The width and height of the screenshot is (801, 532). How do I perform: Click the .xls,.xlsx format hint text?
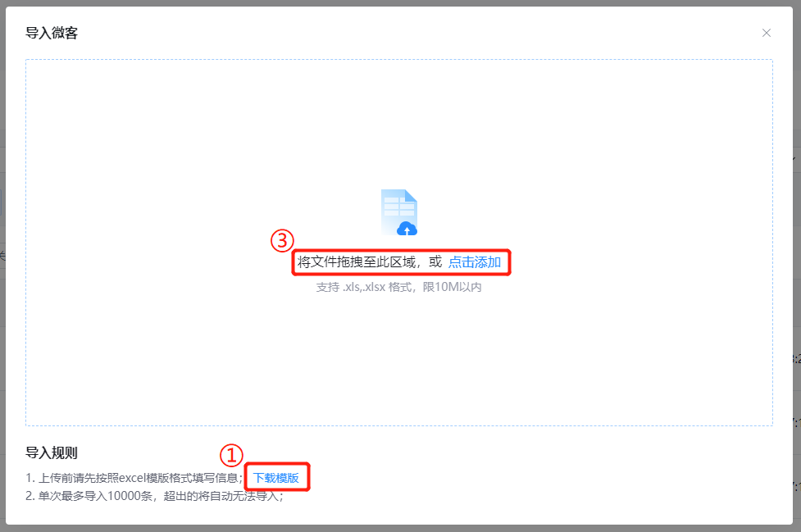pos(364,288)
